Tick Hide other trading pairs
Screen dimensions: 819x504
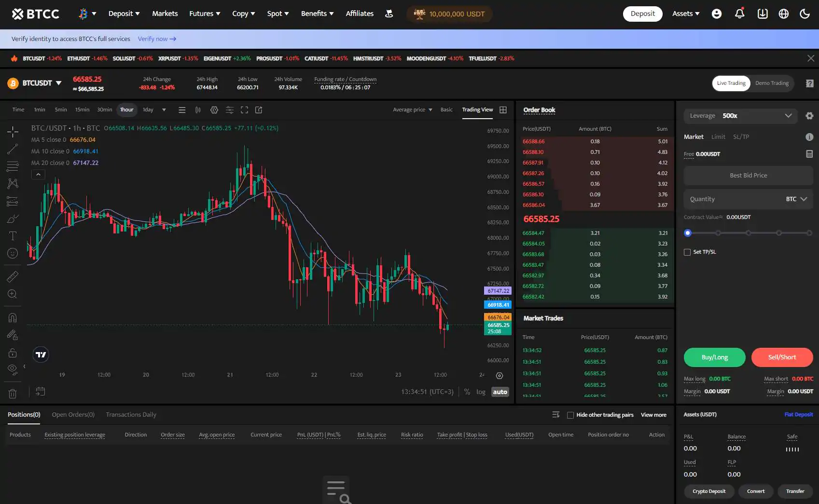point(570,415)
